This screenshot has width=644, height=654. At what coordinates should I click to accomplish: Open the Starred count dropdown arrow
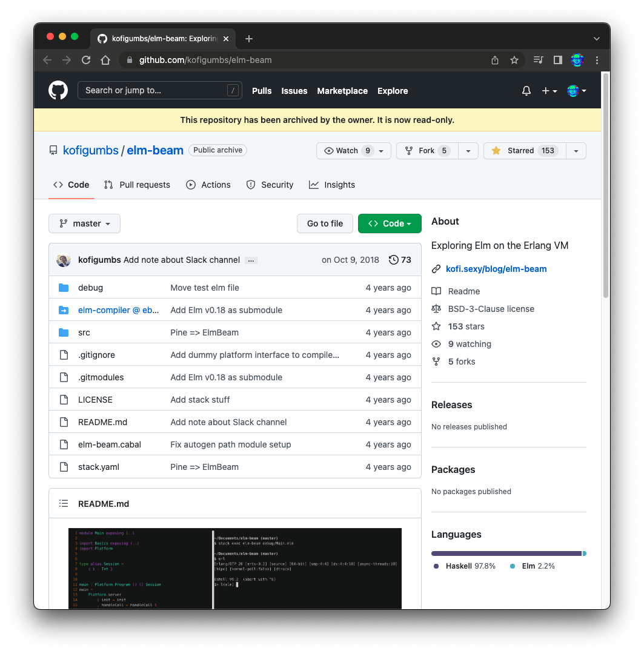576,151
